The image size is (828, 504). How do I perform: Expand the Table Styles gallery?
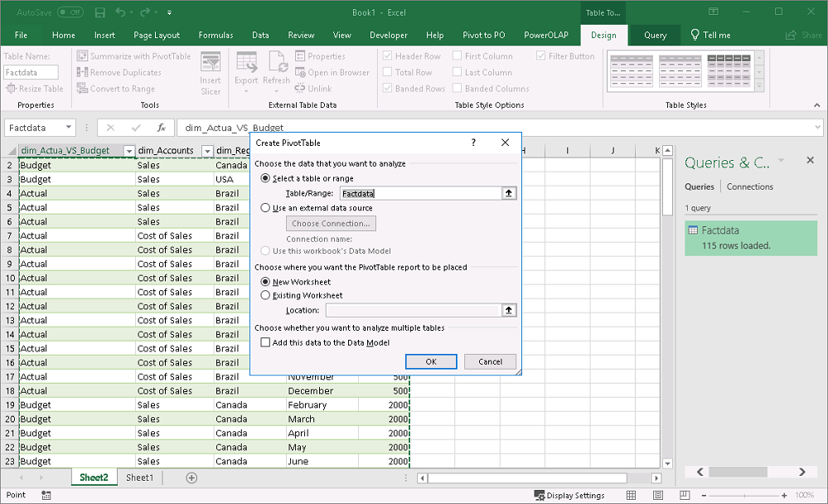click(759, 85)
